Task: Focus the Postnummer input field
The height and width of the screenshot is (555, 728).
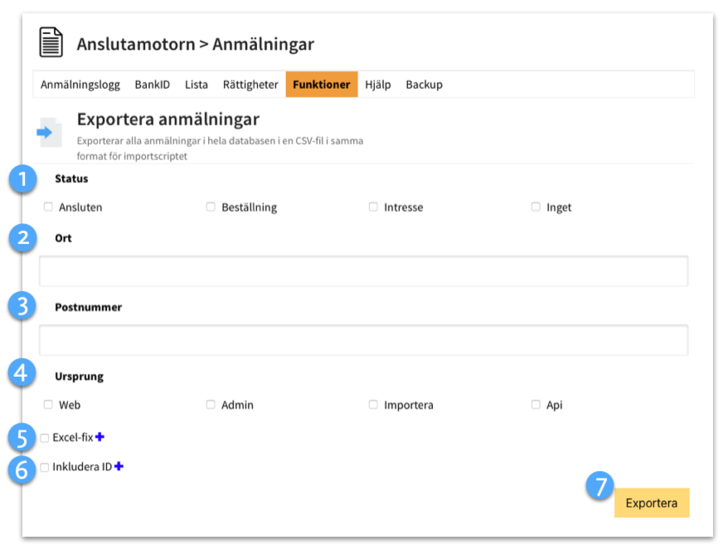Action: (363, 340)
